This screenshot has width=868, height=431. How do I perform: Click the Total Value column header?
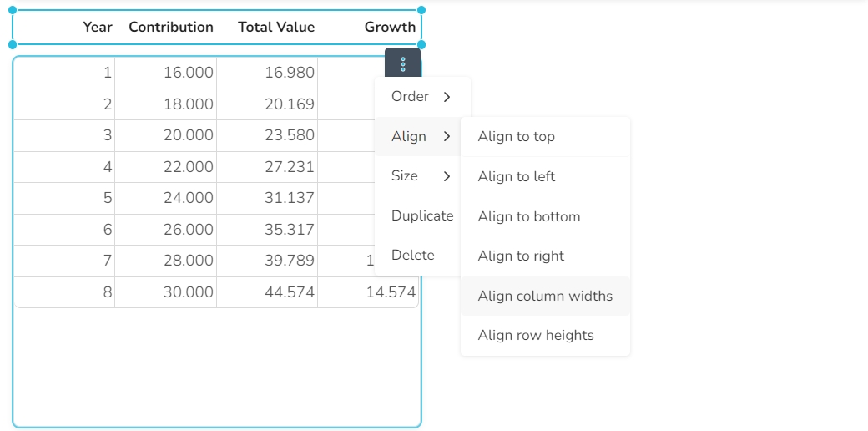pyautogui.click(x=276, y=27)
